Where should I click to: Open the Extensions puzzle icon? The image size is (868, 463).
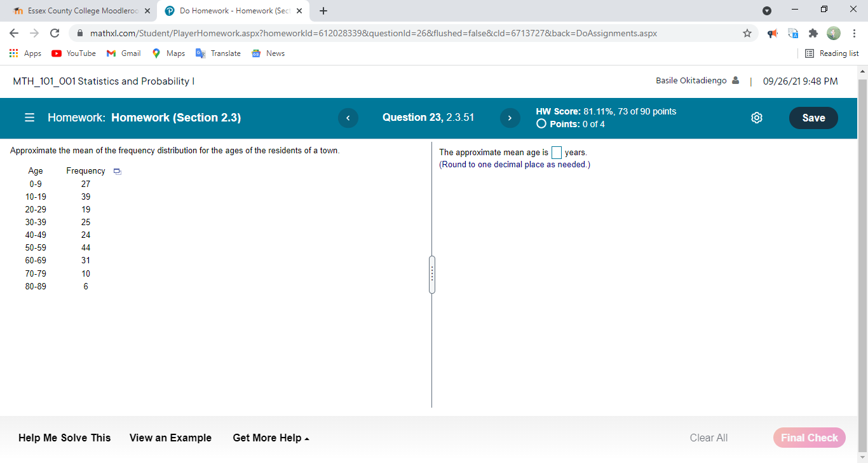pyautogui.click(x=813, y=33)
